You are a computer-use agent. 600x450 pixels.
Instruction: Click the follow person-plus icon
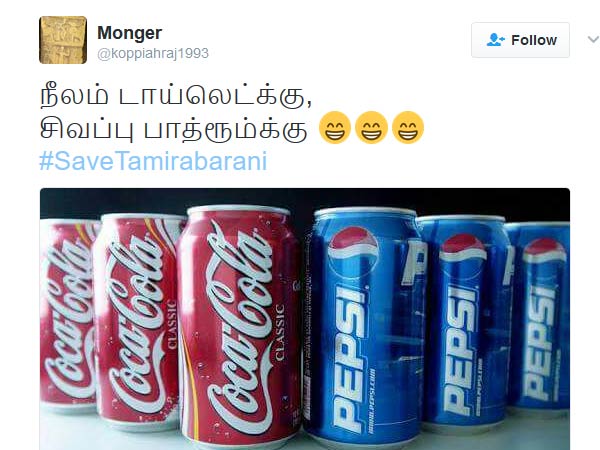click(496, 40)
